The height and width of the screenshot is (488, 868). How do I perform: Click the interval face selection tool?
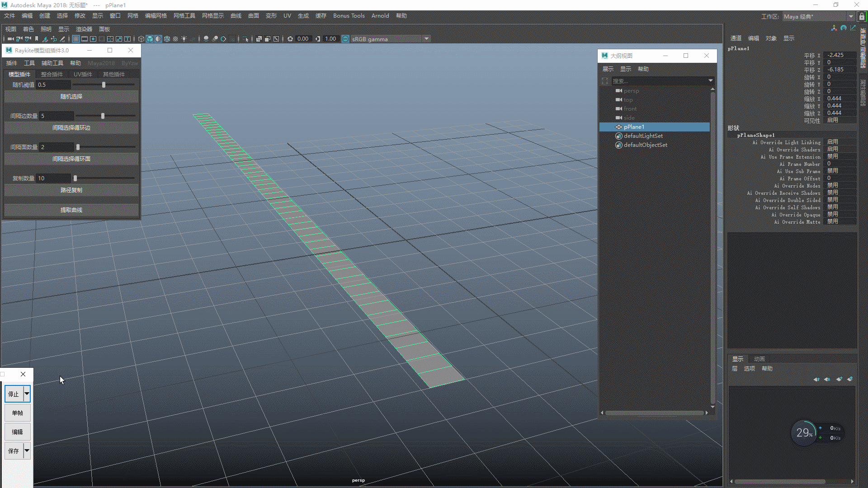click(x=71, y=159)
